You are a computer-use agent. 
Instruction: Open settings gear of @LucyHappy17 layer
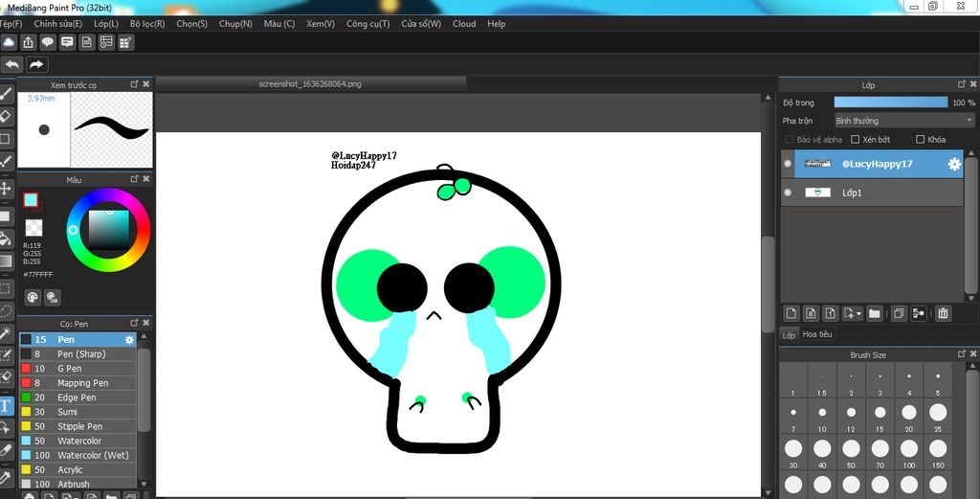(x=954, y=164)
